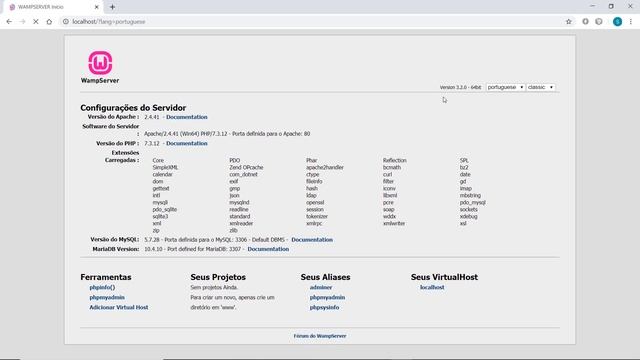Open phpsysinfo alias link
Screen dimensions: 640x360
coord(324,307)
